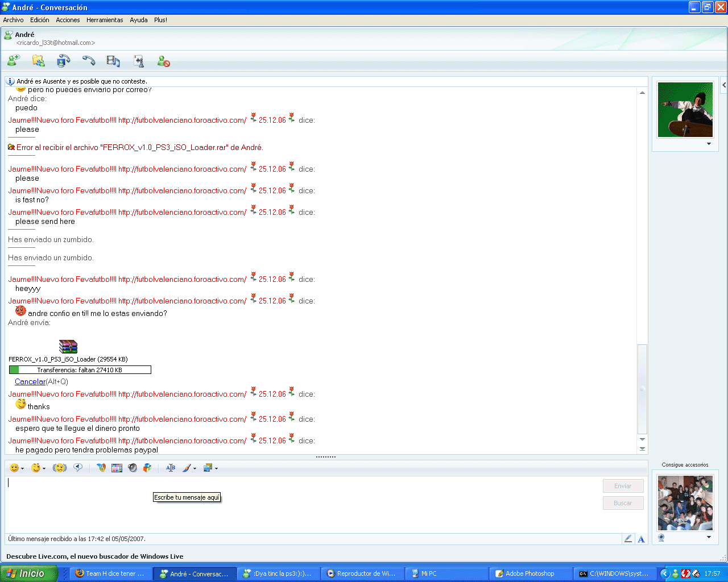728x582 pixels.
Task: Open the Plus! menu
Action: click(x=160, y=20)
